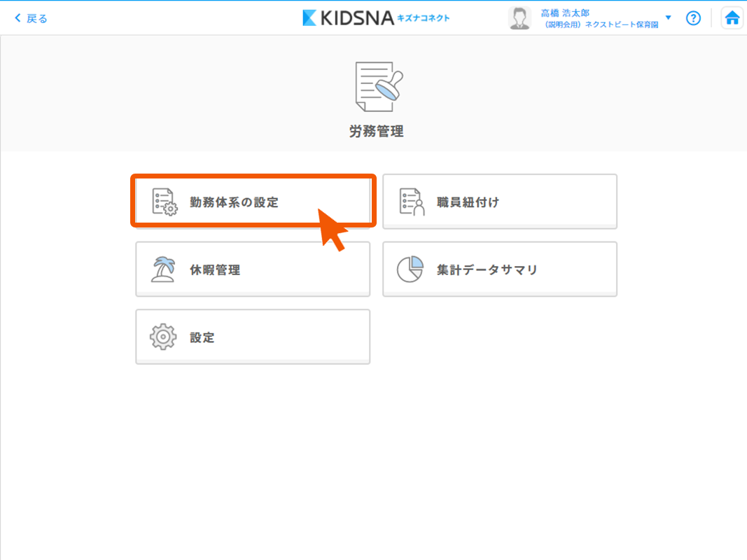Click the 労務管理 document stamp icon
The height and width of the screenshot is (560, 747).
click(379, 86)
